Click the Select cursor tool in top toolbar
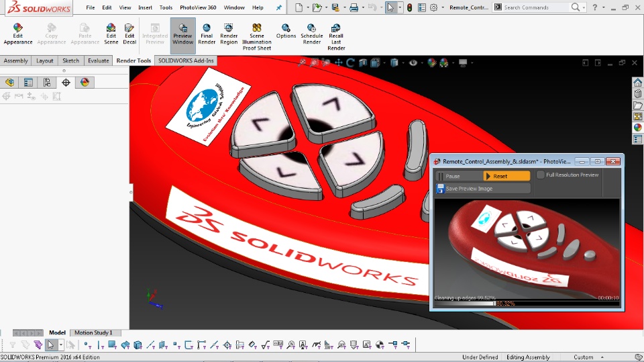The image size is (644, 362). 390,7
